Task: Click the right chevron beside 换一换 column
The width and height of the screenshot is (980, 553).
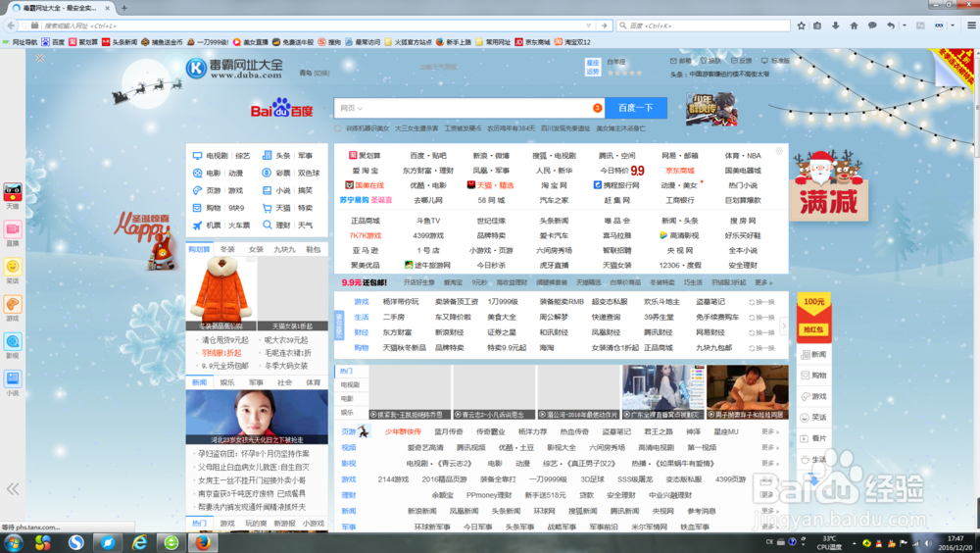Action: click(x=784, y=326)
